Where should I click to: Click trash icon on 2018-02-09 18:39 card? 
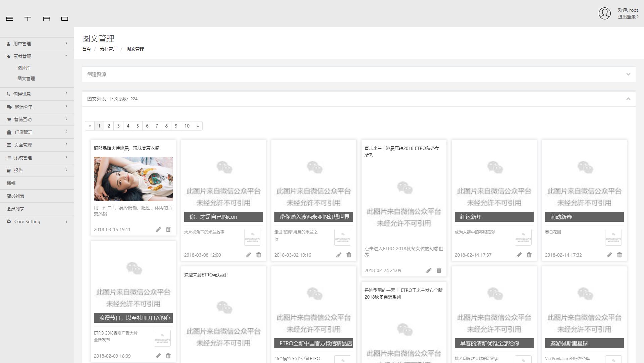tap(168, 356)
